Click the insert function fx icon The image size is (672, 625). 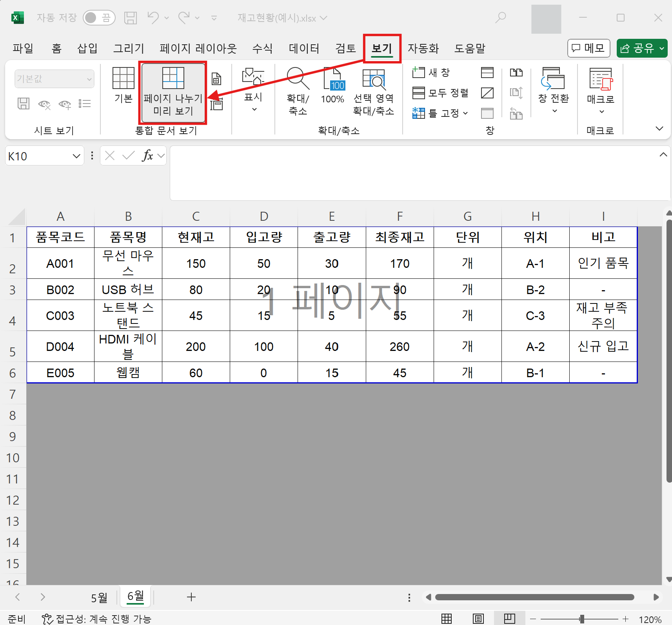(147, 156)
